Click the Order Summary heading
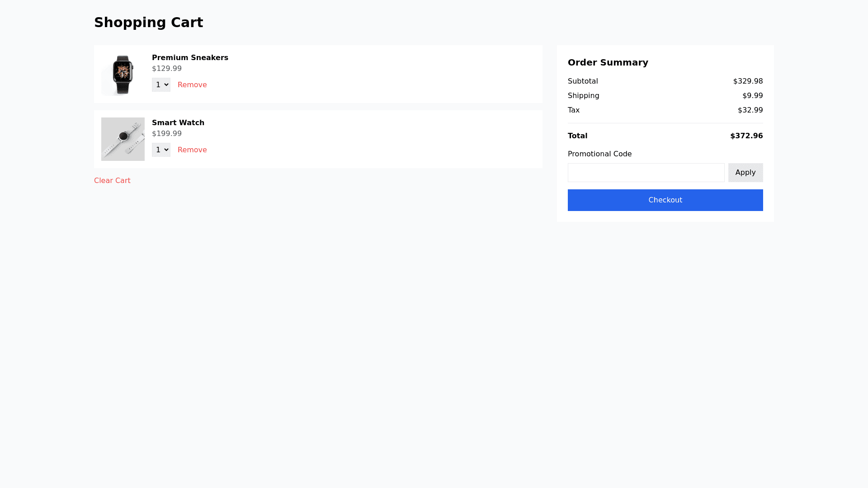The width and height of the screenshot is (868, 488). [608, 62]
